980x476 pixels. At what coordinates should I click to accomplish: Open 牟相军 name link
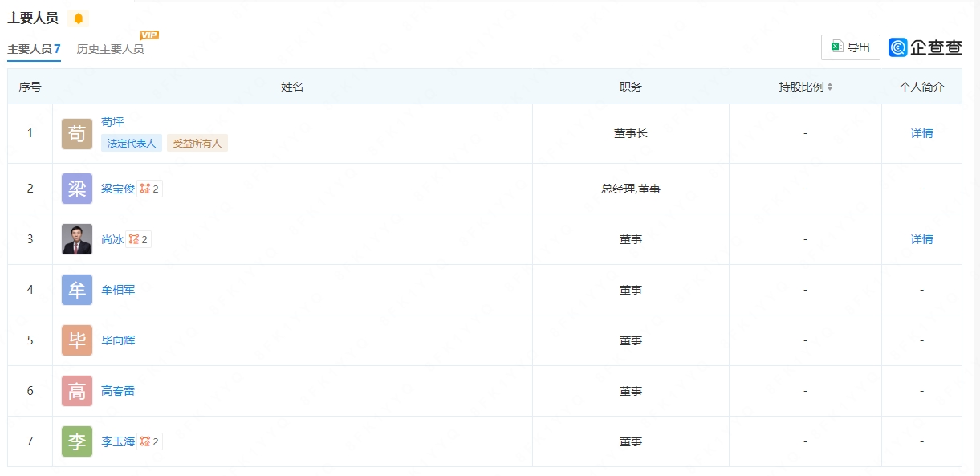point(118,290)
